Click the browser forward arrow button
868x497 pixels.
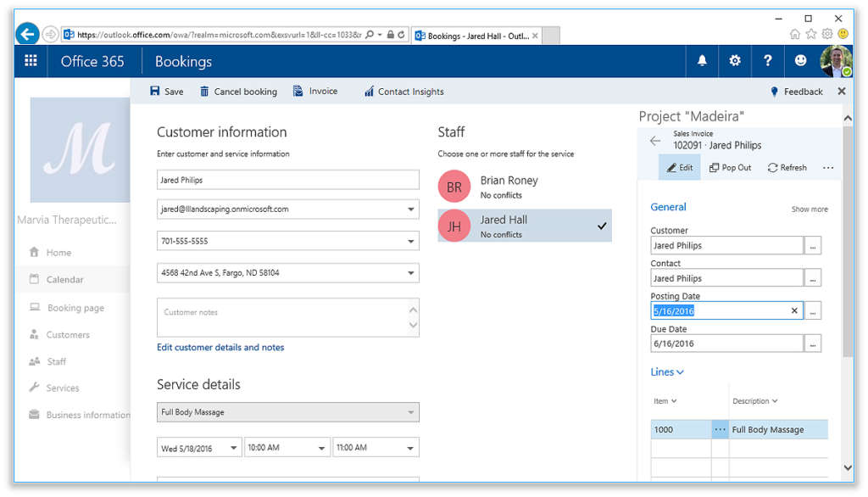[50, 35]
